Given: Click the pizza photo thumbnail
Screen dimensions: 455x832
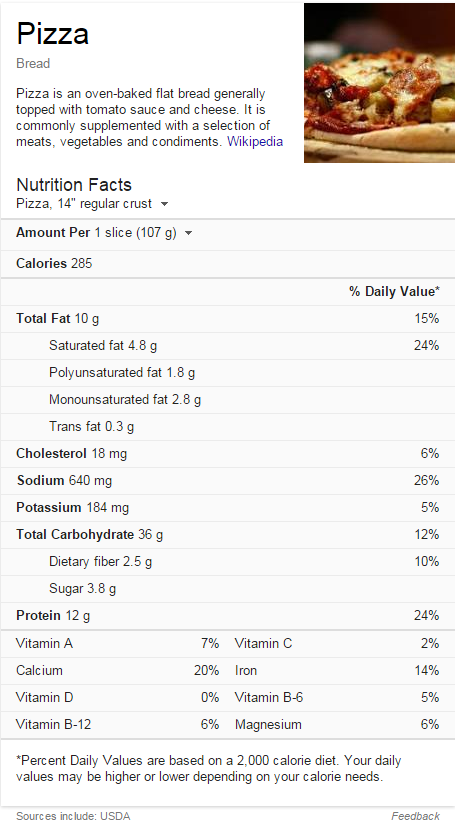Looking at the screenshot, I should point(379,83).
